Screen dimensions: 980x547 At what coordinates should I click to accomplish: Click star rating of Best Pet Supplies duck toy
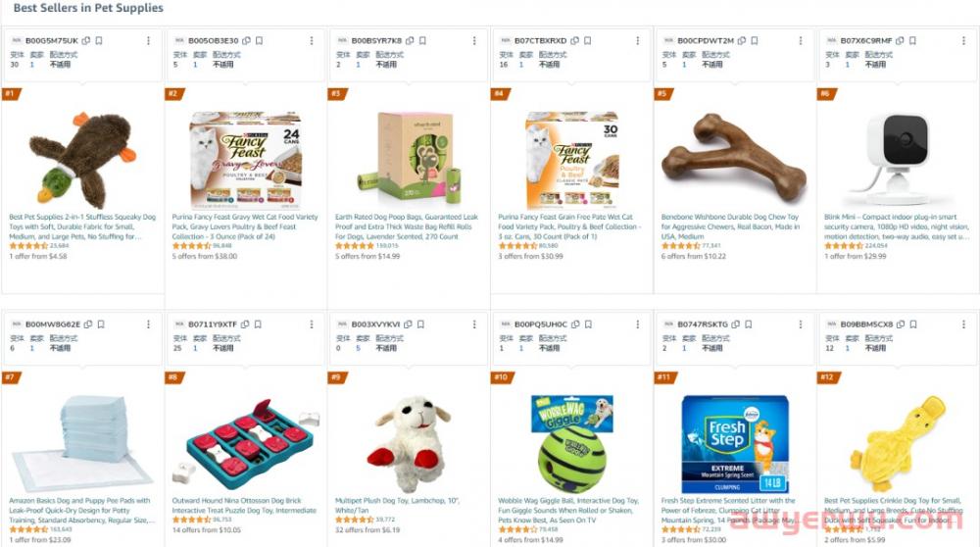[28, 246]
